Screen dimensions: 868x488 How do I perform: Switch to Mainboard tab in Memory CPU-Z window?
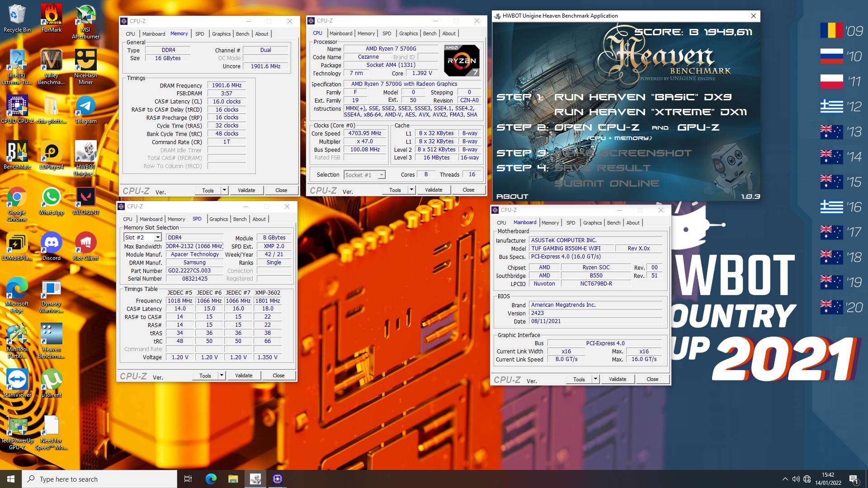pyautogui.click(x=154, y=34)
